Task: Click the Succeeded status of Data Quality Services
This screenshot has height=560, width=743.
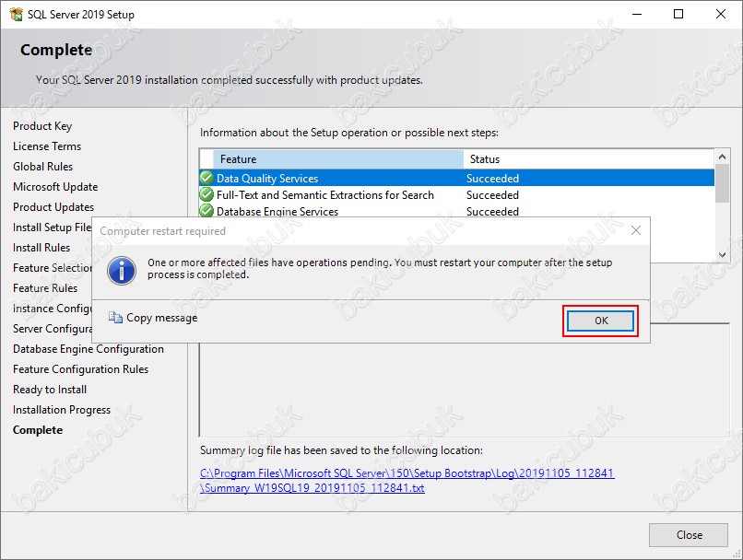Action: click(492, 178)
